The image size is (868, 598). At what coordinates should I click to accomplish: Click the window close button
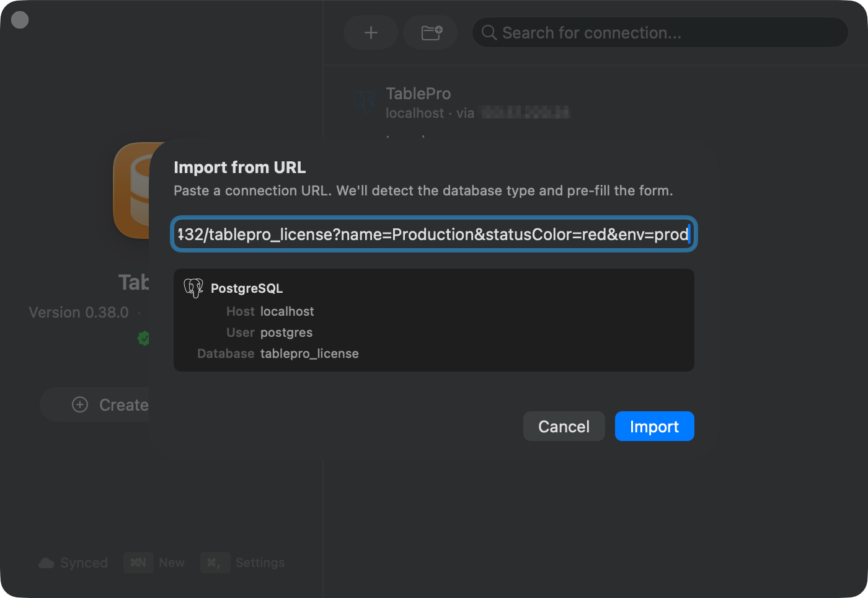click(x=20, y=20)
